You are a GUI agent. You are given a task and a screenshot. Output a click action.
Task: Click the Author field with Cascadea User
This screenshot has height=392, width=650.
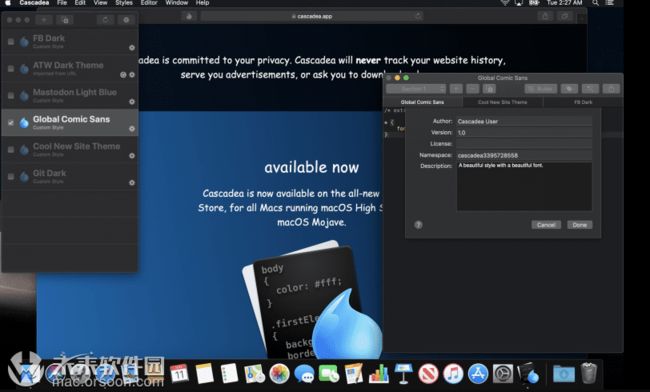tap(524, 121)
